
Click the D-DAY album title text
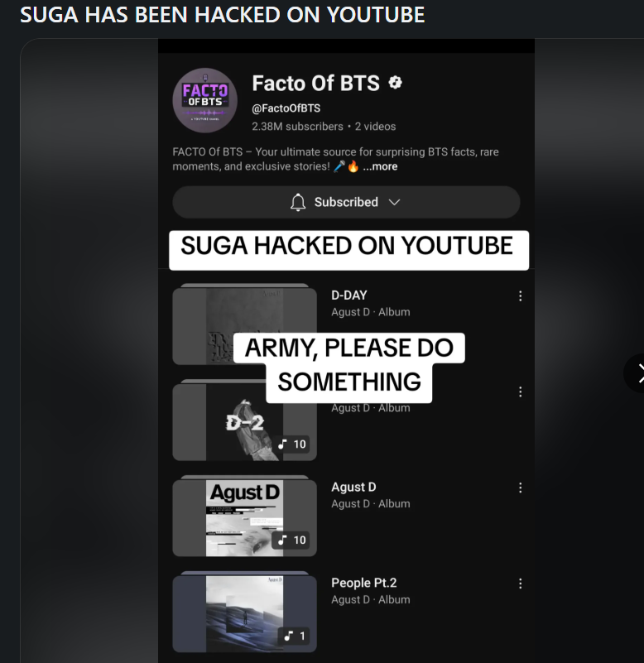(x=349, y=295)
